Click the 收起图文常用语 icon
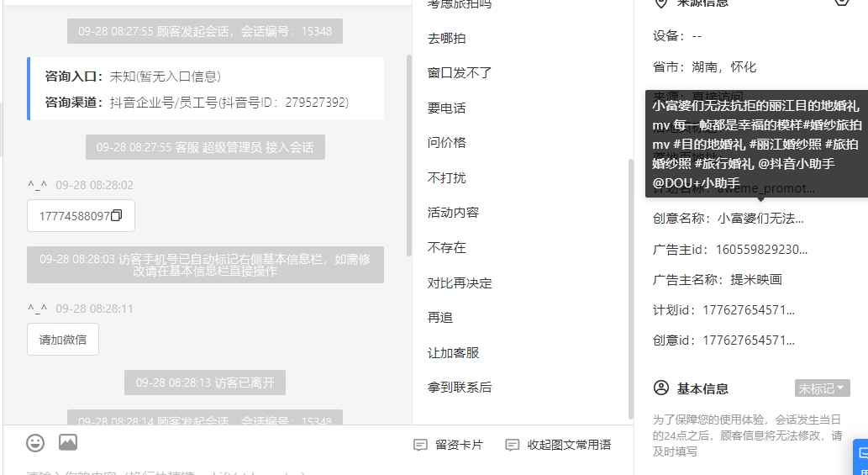This screenshot has height=475, width=868. coord(513,445)
